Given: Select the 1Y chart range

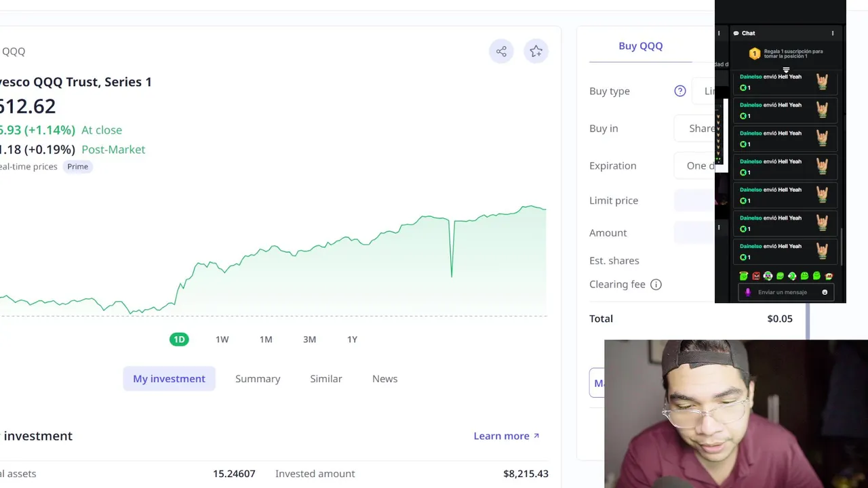Looking at the screenshot, I should point(352,340).
